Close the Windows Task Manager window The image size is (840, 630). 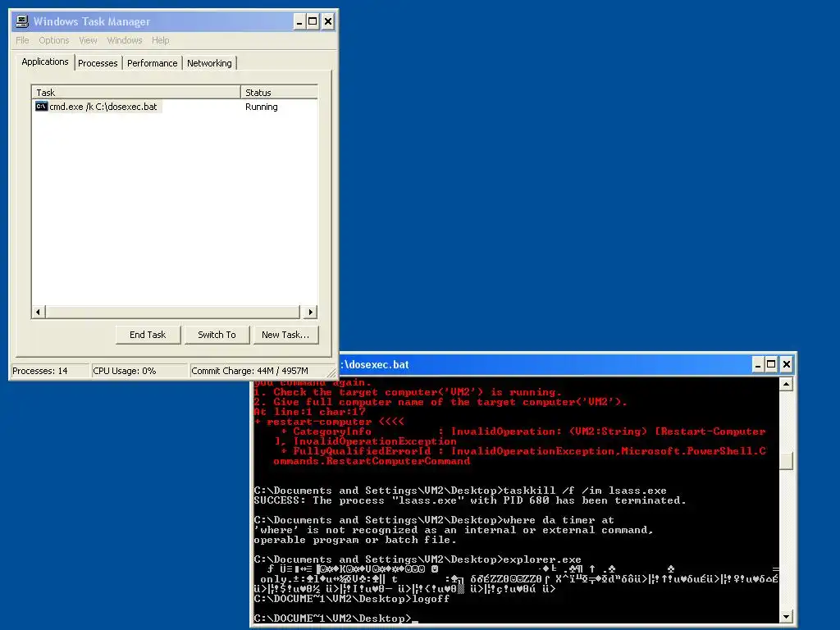(328, 22)
